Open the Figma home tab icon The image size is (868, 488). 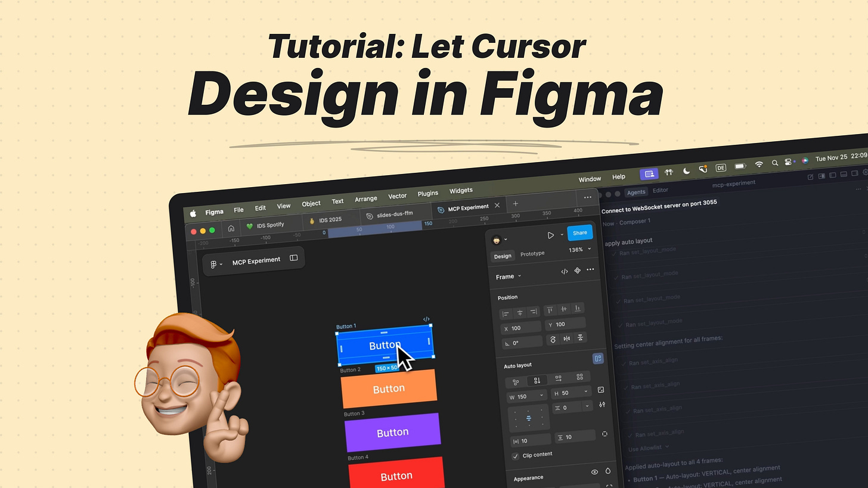pyautogui.click(x=231, y=228)
